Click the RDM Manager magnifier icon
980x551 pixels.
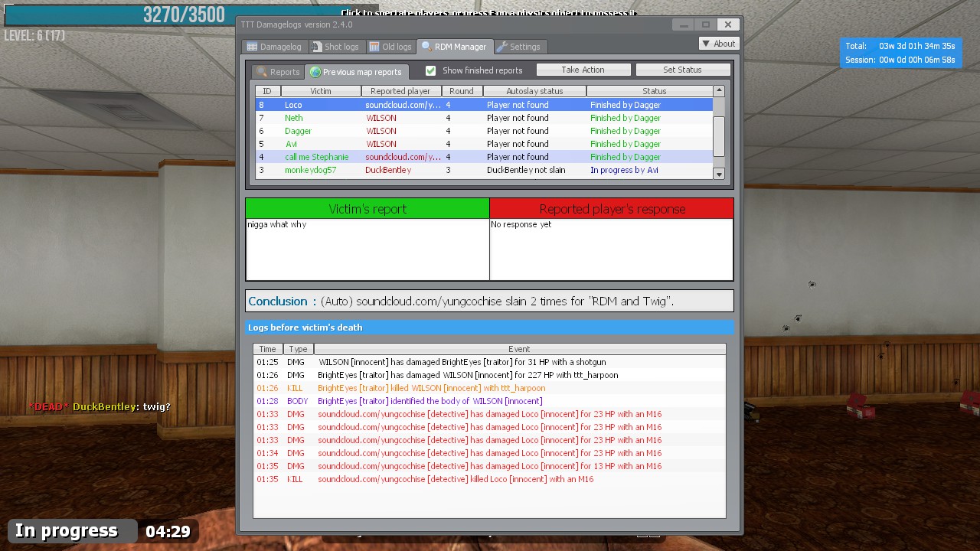point(426,47)
